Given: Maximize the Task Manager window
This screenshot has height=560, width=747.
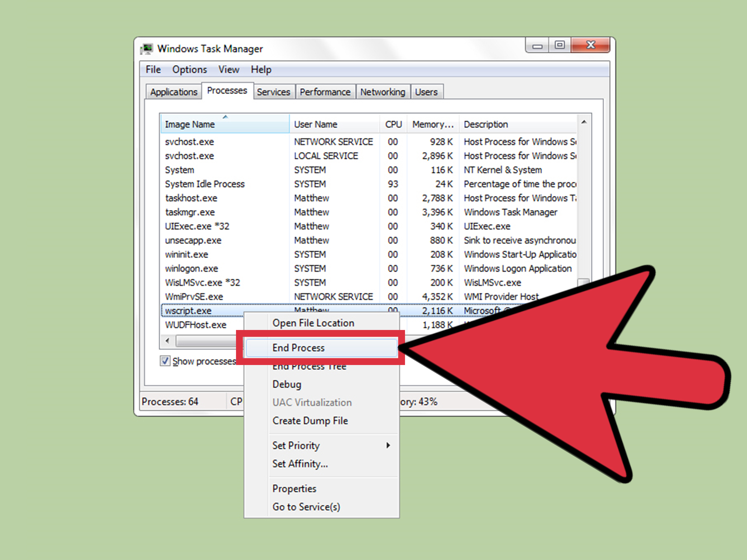Looking at the screenshot, I should 560,45.
